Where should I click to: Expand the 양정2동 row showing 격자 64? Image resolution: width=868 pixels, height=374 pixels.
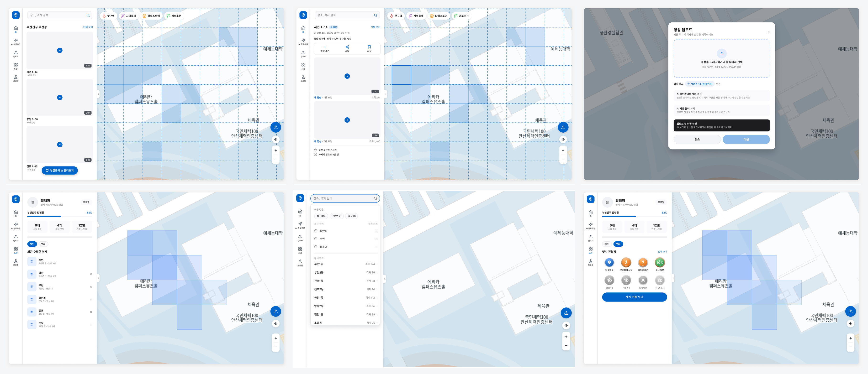tap(345, 306)
